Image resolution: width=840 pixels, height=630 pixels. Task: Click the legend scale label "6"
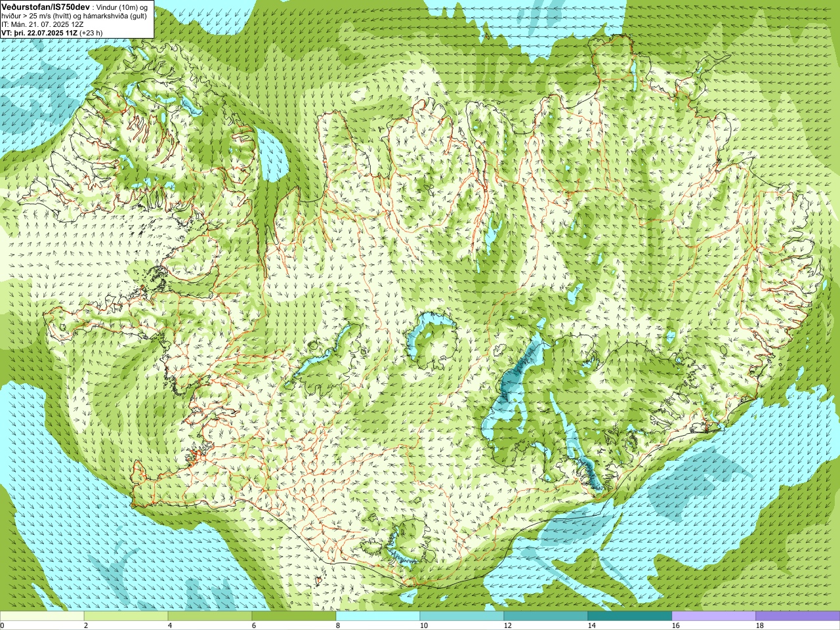click(253, 625)
